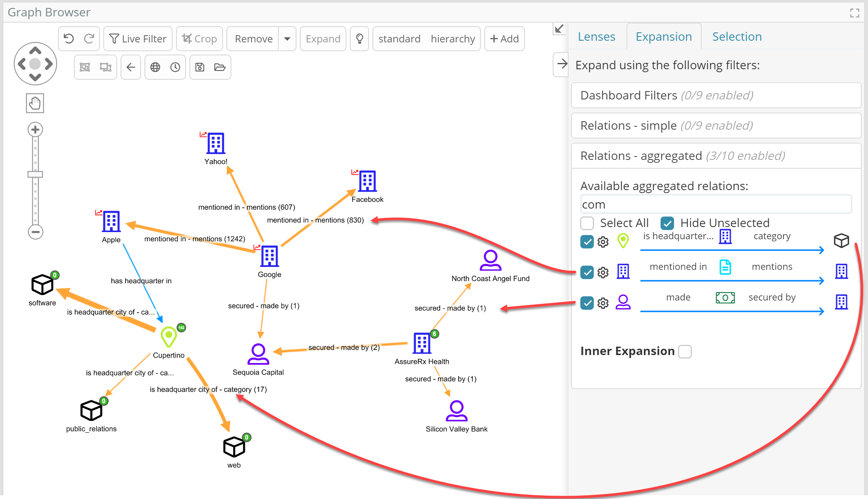Click the zoom in plus button

tap(35, 130)
